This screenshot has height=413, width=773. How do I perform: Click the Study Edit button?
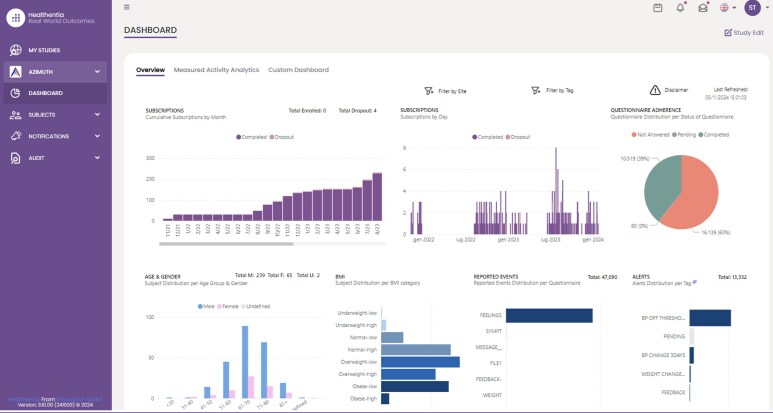tap(743, 33)
